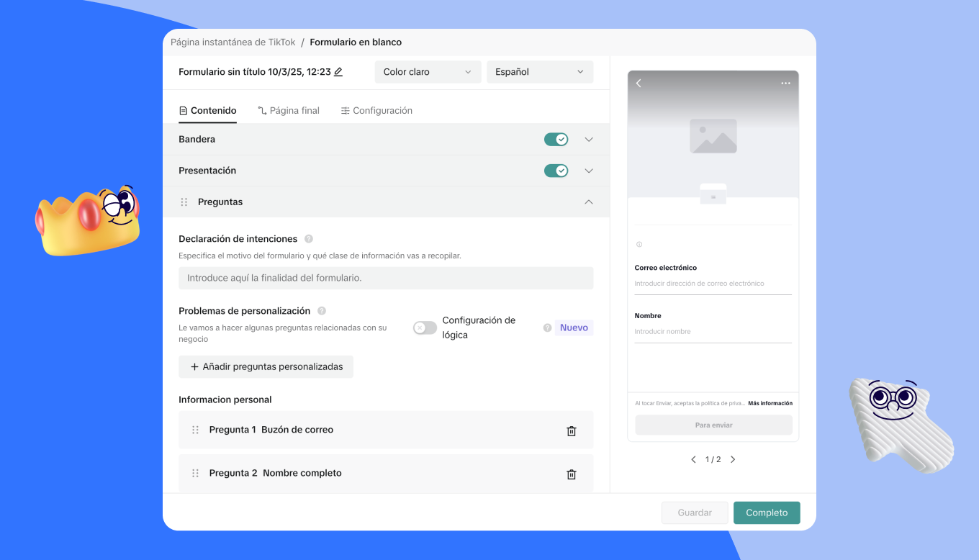The width and height of the screenshot is (979, 560).
Task: Disable the Bandera toggle
Action: click(x=556, y=140)
